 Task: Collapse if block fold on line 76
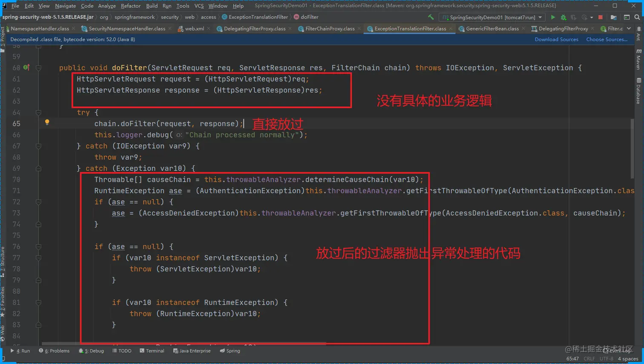pos(38,246)
